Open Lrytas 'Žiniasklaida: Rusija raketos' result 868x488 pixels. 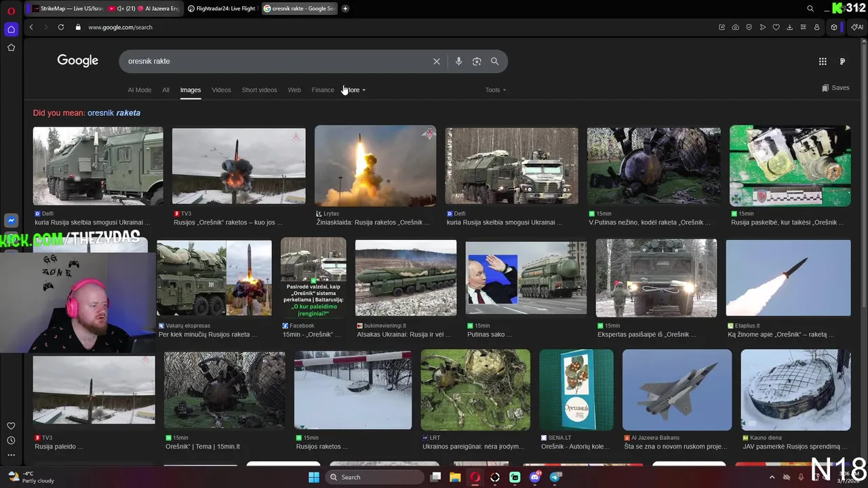(373, 222)
